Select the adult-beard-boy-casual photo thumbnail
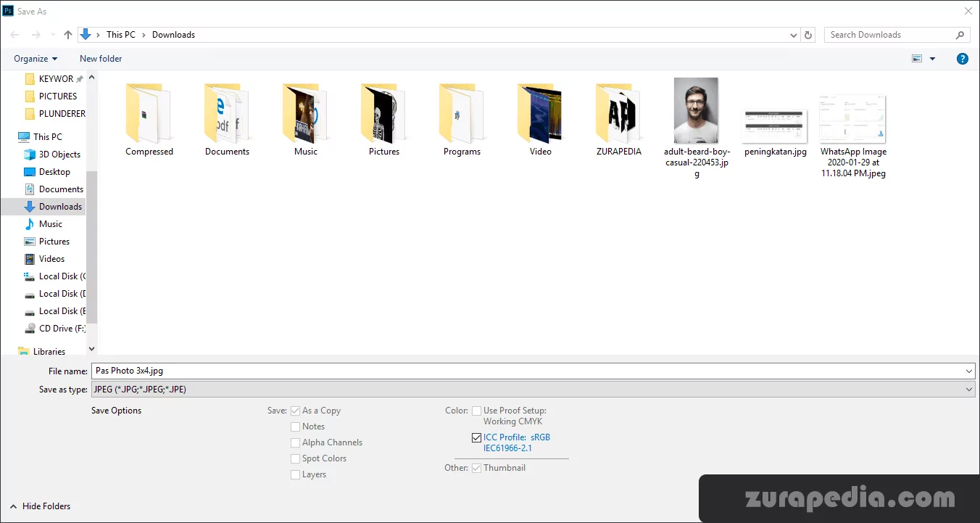980x523 pixels. pos(696,111)
